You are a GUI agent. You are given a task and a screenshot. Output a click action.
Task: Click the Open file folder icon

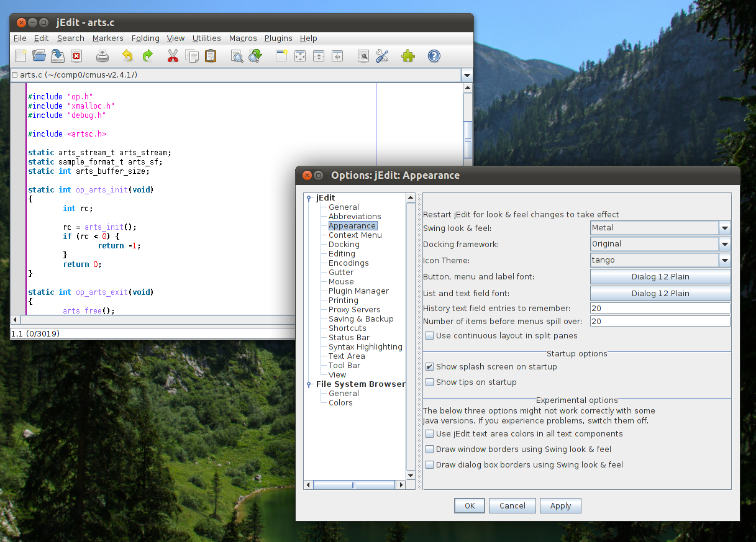pyautogui.click(x=39, y=56)
